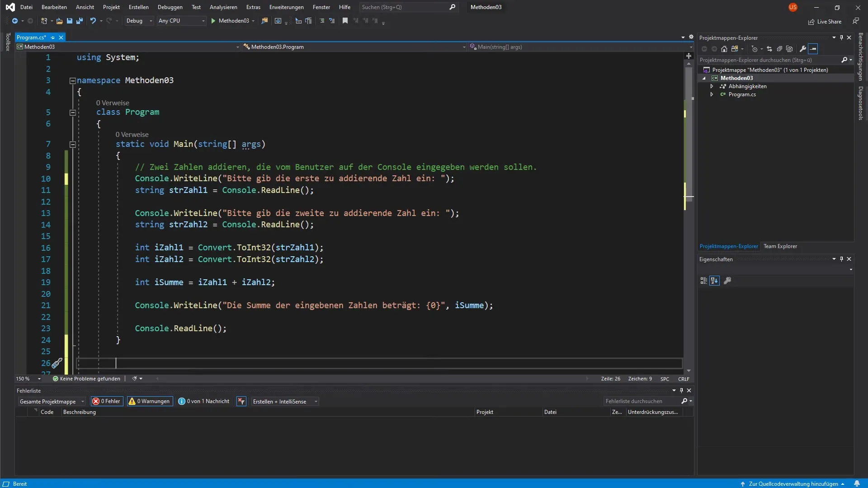Click Zur Quellcodeverwaltung hinzufügen in status bar
The height and width of the screenshot is (488, 868).
(x=793, y=483)
